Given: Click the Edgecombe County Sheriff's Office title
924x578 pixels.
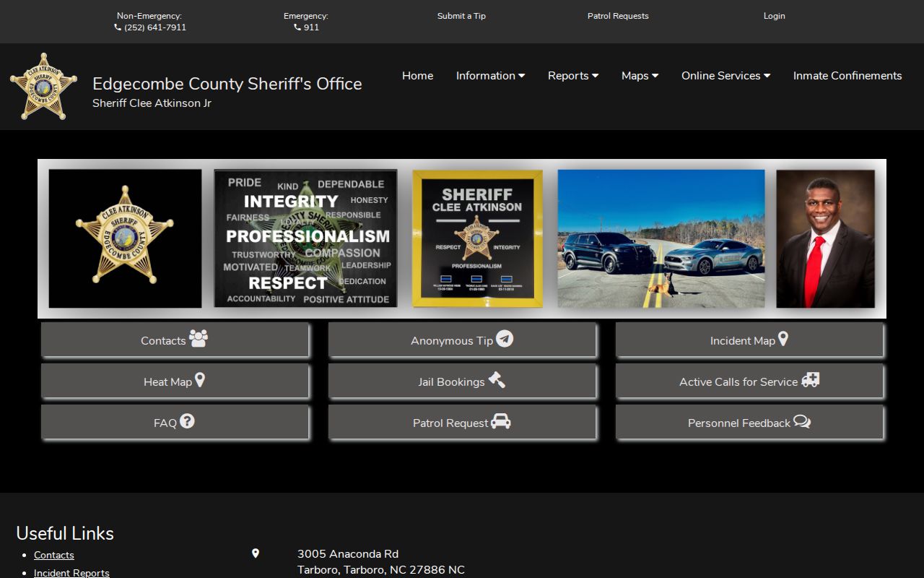Looking at the screenshot, I should pos(227,84).
